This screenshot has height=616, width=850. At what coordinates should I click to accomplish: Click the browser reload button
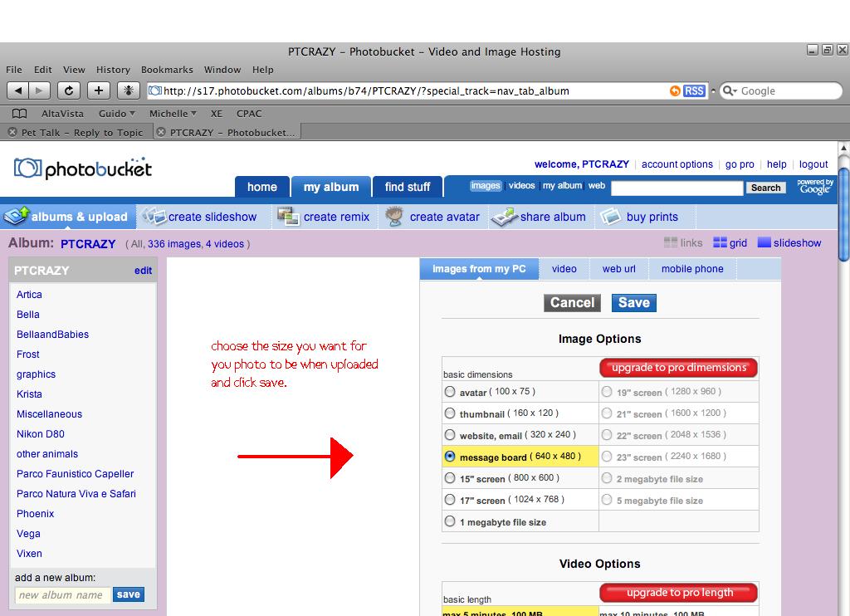pyautogui.click(x=69, y=90)
